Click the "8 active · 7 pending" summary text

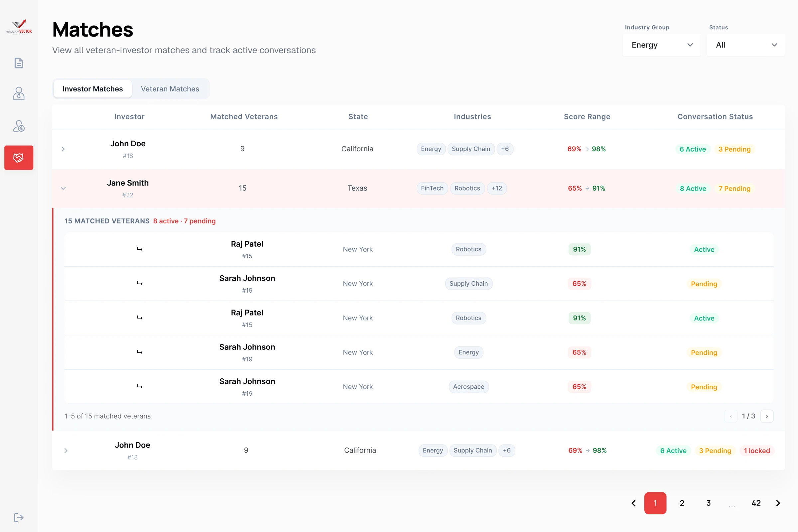(x=184, y=221)
